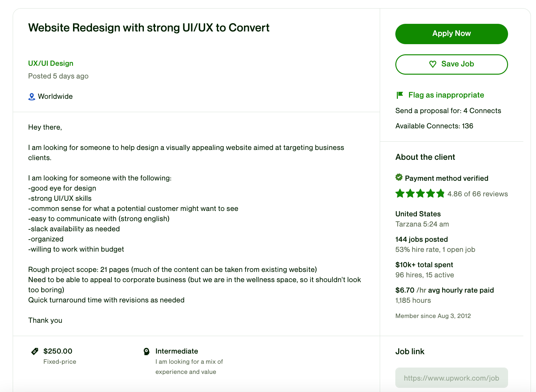536x392 pixels.
Task: Click the Available Connects: 136 text
Action: point(434,126)
